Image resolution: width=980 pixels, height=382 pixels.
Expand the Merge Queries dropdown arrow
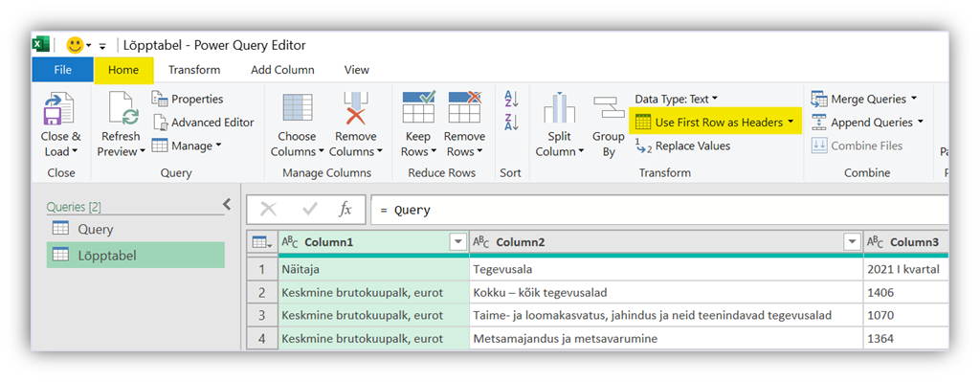coord(914,99)
